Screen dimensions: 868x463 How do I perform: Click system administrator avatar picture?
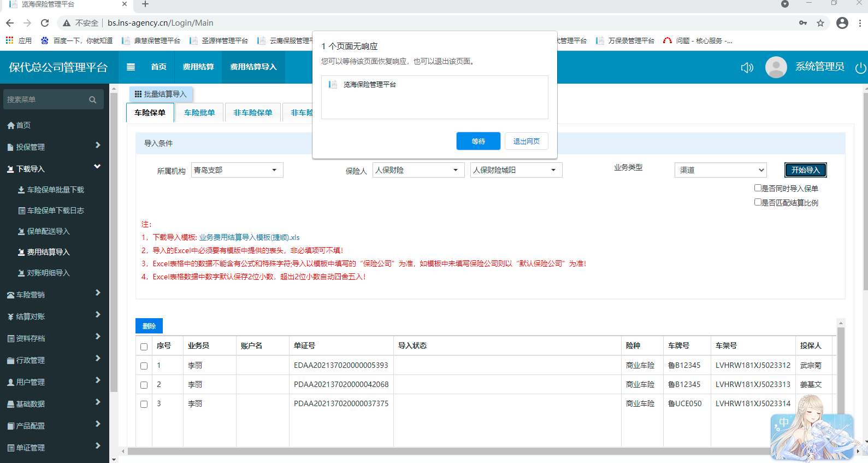tap(776, 67)
